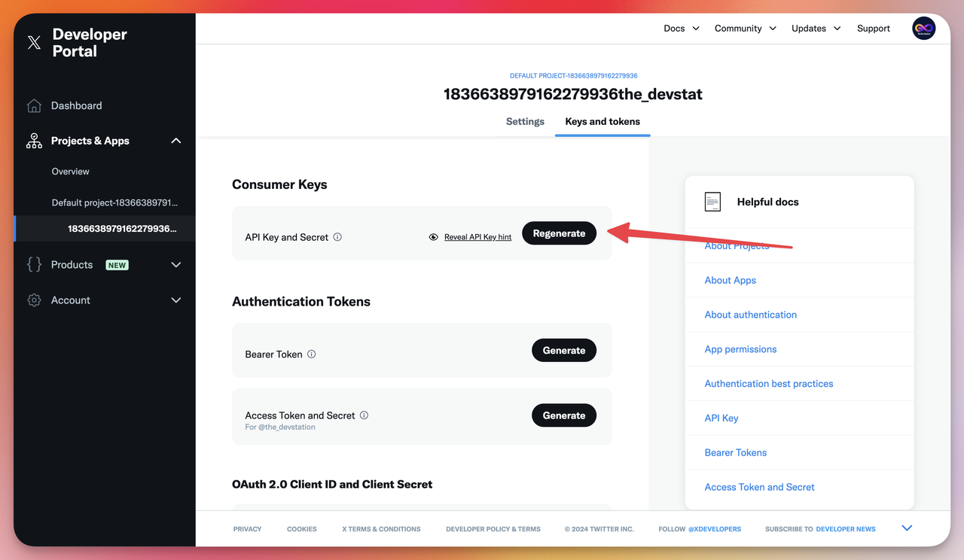964x560 pixels.
Task: Collapse the footer with blue chevron
Action: click(907, 528)
